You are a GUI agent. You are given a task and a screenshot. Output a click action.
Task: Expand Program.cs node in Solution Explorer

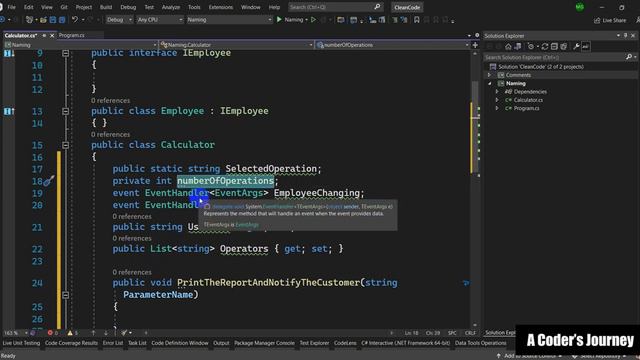click(x=497, y=108)
